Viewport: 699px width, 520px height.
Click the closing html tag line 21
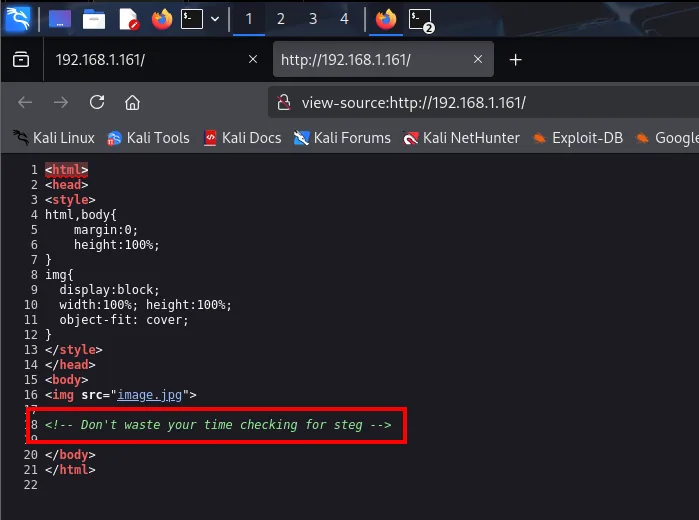point(70,470)
